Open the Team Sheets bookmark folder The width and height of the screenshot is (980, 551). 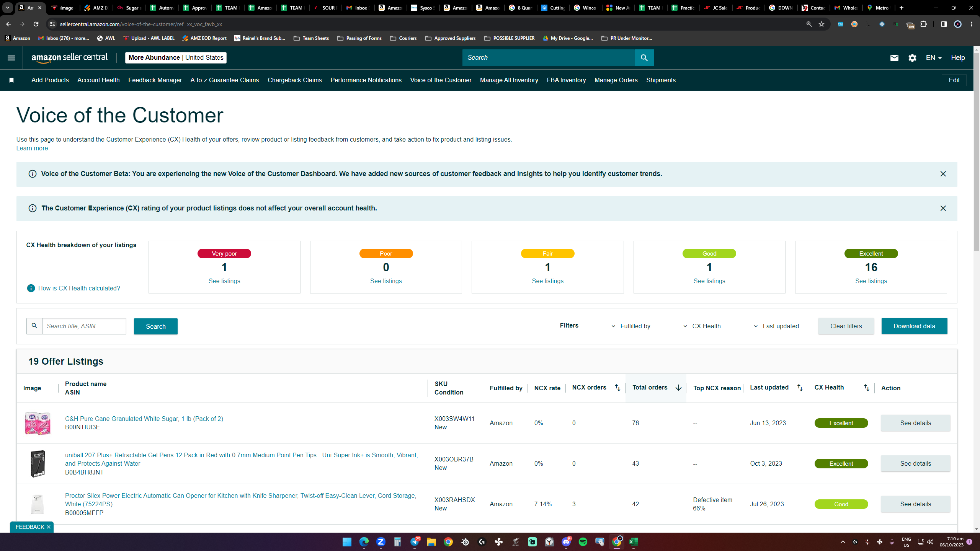pyautogui.click(x=311, y=38)
